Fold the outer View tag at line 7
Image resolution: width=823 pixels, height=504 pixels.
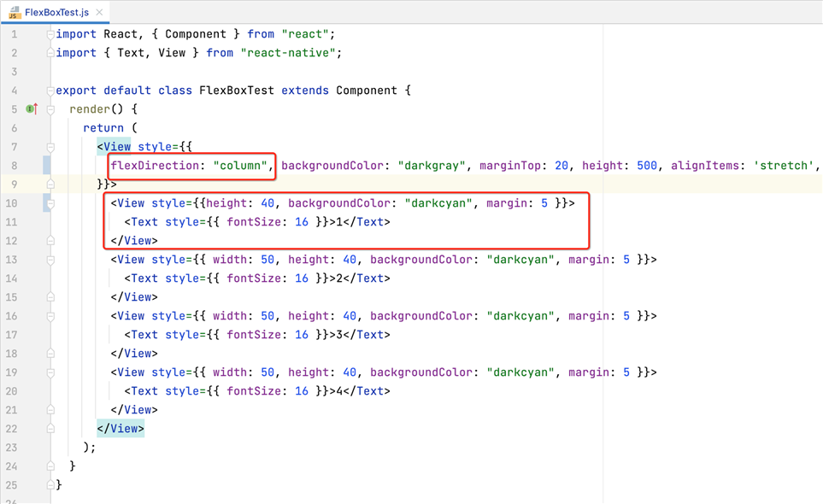click(50, 147)
